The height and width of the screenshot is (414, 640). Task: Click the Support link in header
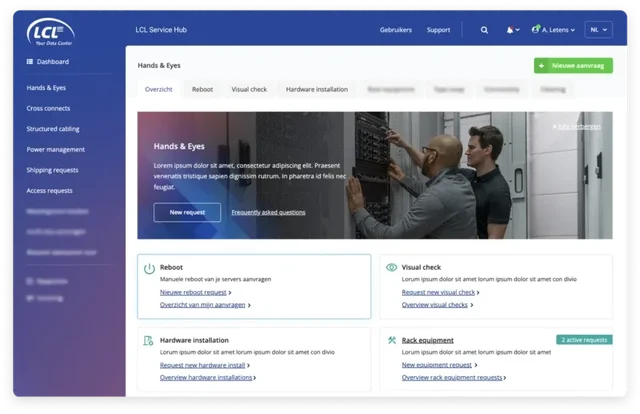(x=438, y=30)
